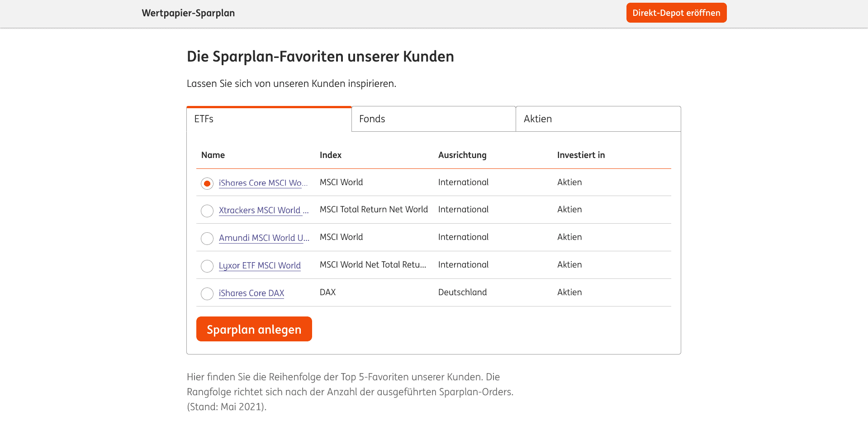This screenshot has height=436, width=868.
Task: Switch to the ETFs tab
Action: (x=269, y=119)
